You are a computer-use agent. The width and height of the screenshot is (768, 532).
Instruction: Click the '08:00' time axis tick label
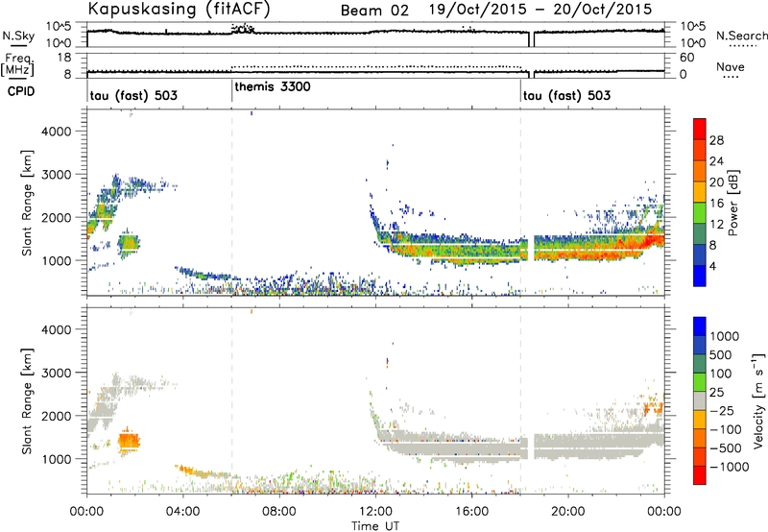coord(279,512)
